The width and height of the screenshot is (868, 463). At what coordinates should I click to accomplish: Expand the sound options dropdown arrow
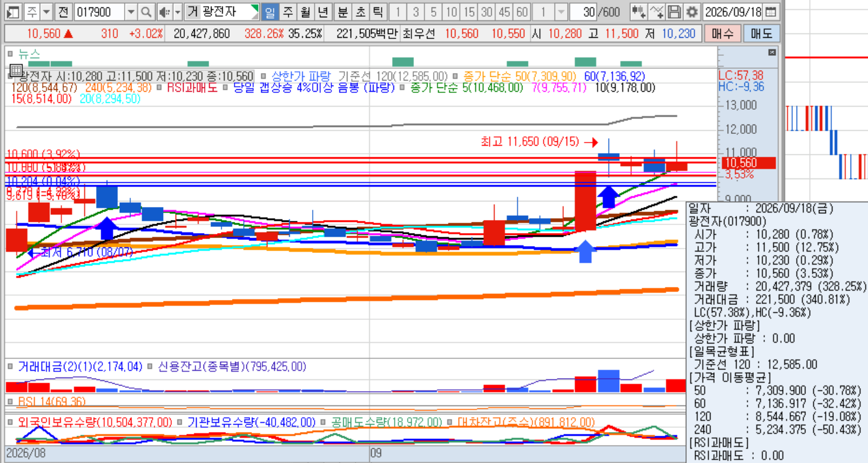(x=177, y=12)
